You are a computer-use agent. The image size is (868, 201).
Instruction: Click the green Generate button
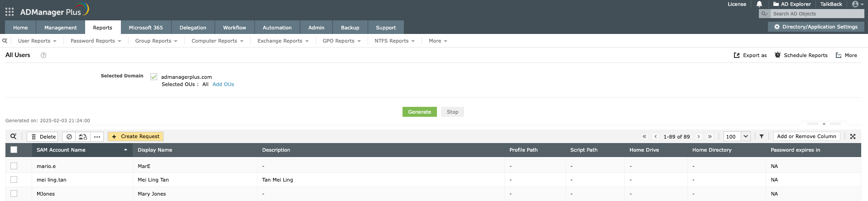point(419,112)
